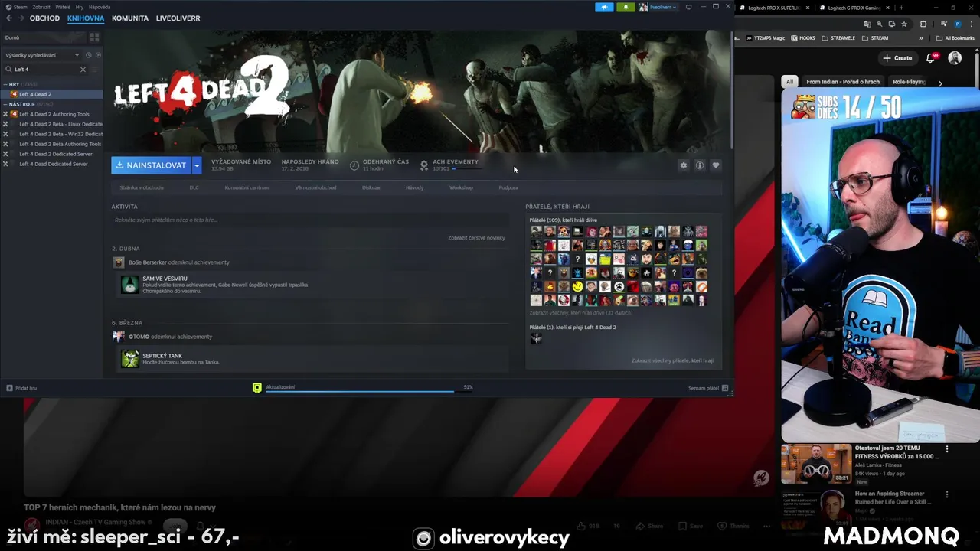Viewport: 980px width, 551px height.
Task: Open the Zobrazit menu
Action: click(x=41, y=7)
